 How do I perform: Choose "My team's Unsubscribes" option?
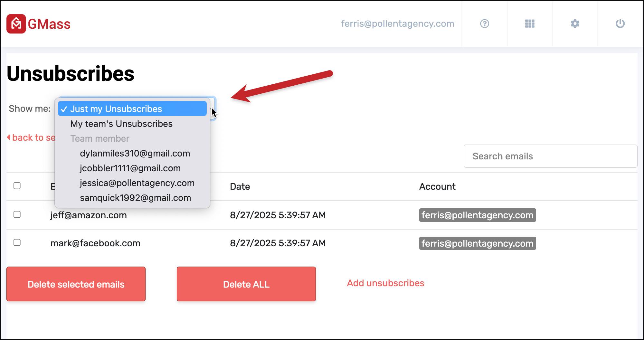121,124
